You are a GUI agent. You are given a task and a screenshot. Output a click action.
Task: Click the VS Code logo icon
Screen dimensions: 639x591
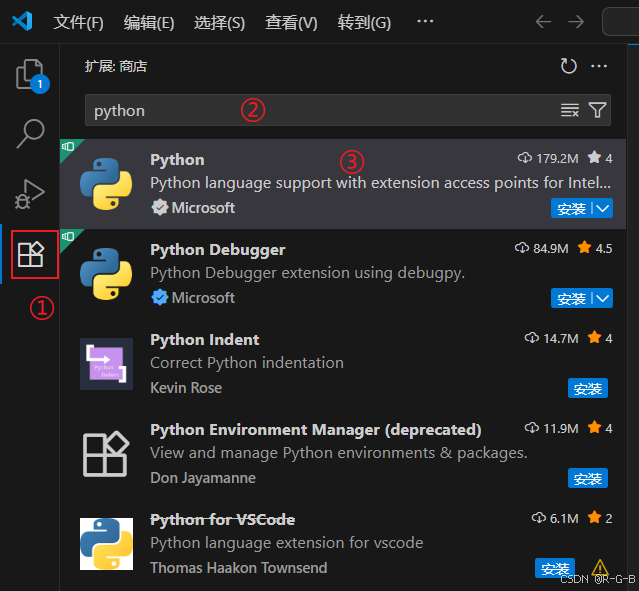22,21
